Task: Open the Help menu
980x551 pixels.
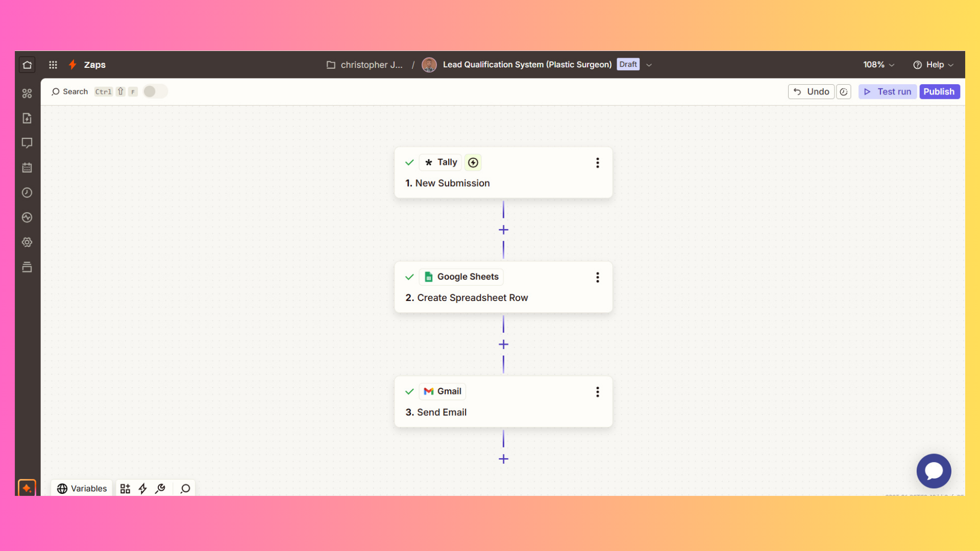Action: [933, 65]
